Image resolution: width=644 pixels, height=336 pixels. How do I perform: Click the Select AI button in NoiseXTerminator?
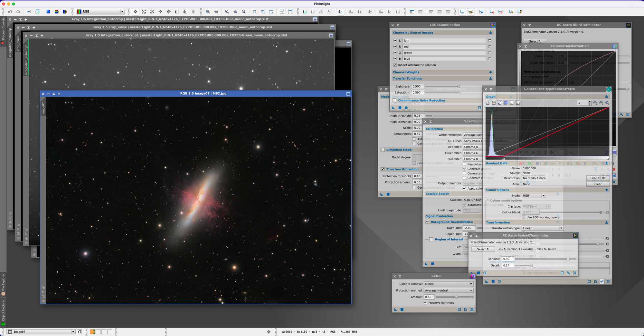[x=483, y=249]
